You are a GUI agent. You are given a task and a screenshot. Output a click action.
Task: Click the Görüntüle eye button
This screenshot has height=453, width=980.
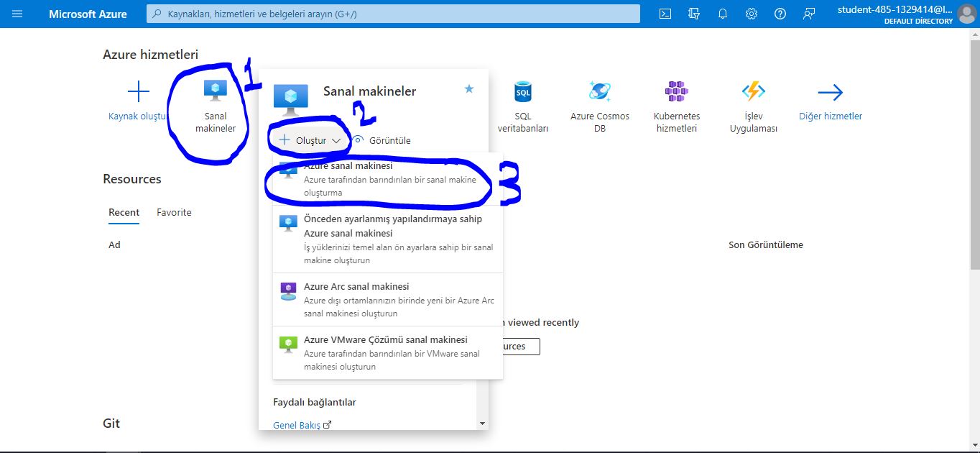point(382,140)
